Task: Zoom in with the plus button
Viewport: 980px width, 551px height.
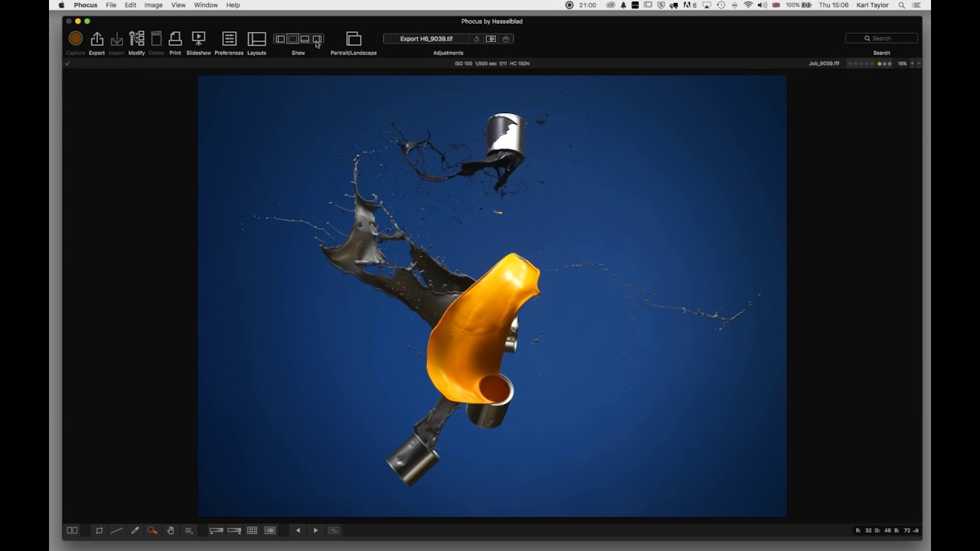Action: click(912, 64)
